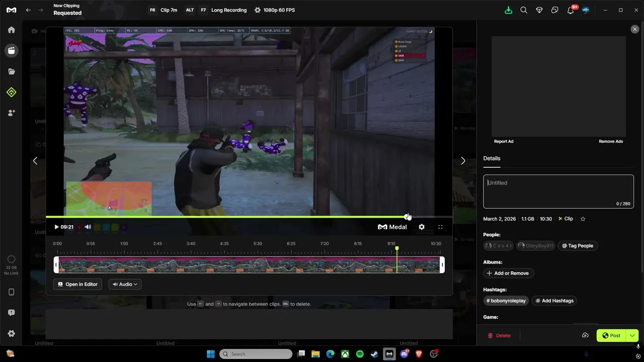The image size is (644, 362).
Task: Favorite the clip with the star icon
Action: pyautogui.click(x=583, y=219)
